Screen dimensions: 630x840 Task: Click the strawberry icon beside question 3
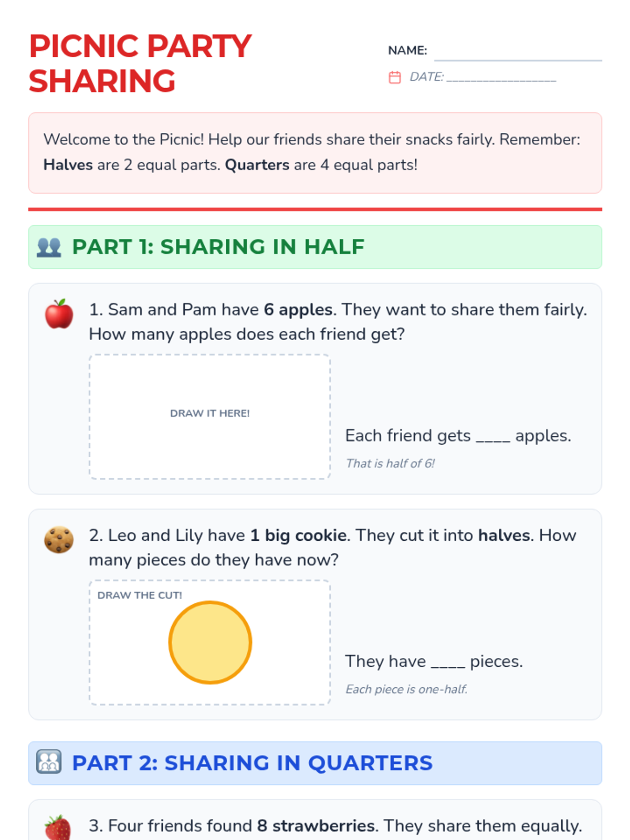[58, 827]
